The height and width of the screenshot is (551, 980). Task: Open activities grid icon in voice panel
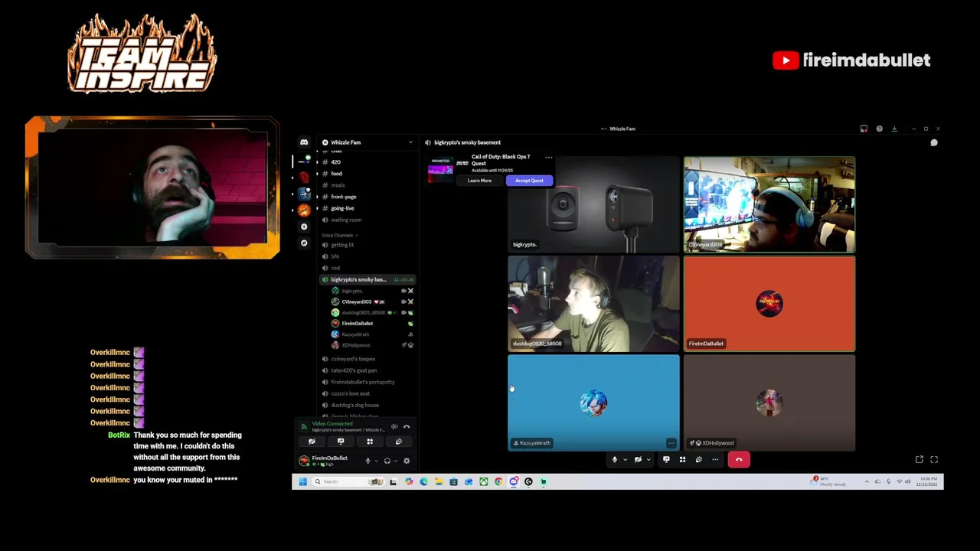[x=370, y=442]
